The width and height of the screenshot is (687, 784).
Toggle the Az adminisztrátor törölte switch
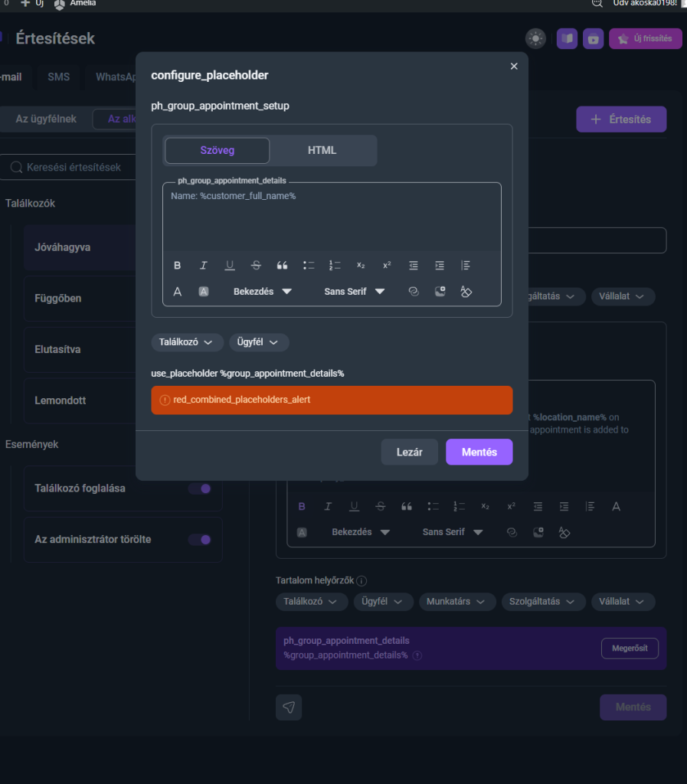200,540
